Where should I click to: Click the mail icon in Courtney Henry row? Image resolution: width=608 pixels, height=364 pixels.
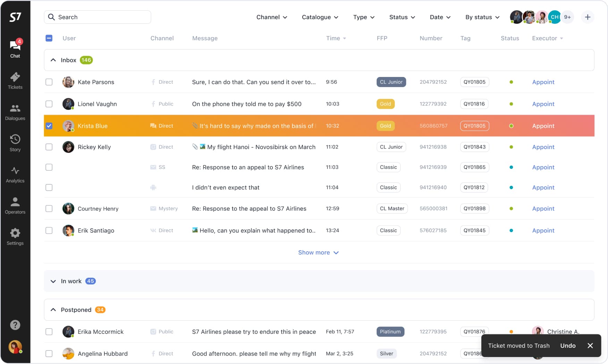[x=153, y=209]
